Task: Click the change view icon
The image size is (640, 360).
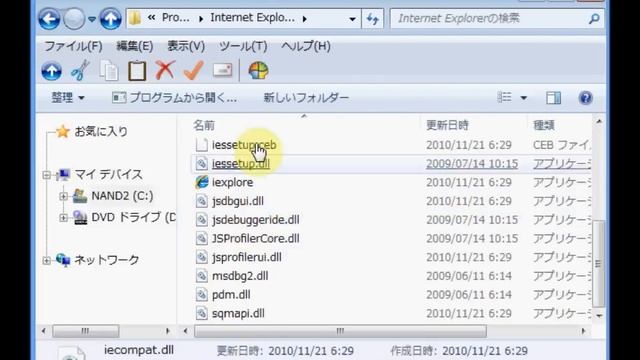Action: [x=504, y=98]
